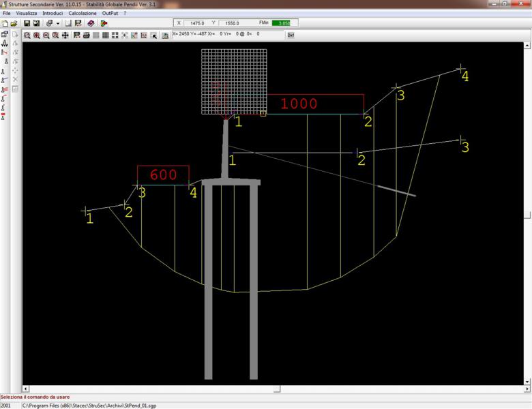Open the Calcolazione menu
This screenshot has width=532, height=409.
pyautogui.click(x=83, y=13)
